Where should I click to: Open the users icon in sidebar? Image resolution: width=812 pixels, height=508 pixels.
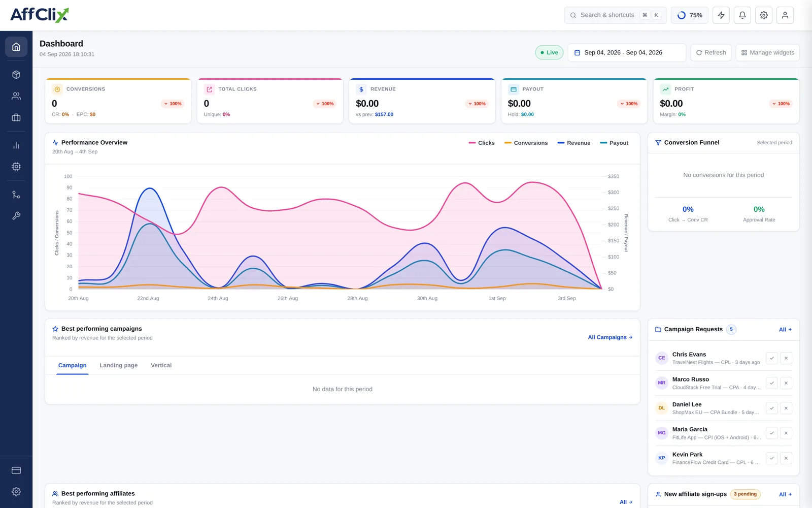coord(16,96)
